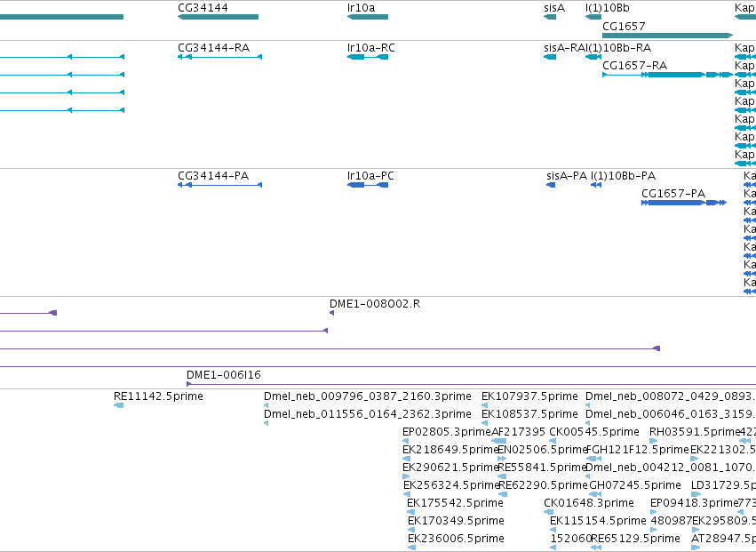Select the CK01648.3prime EST

(549, 512)
